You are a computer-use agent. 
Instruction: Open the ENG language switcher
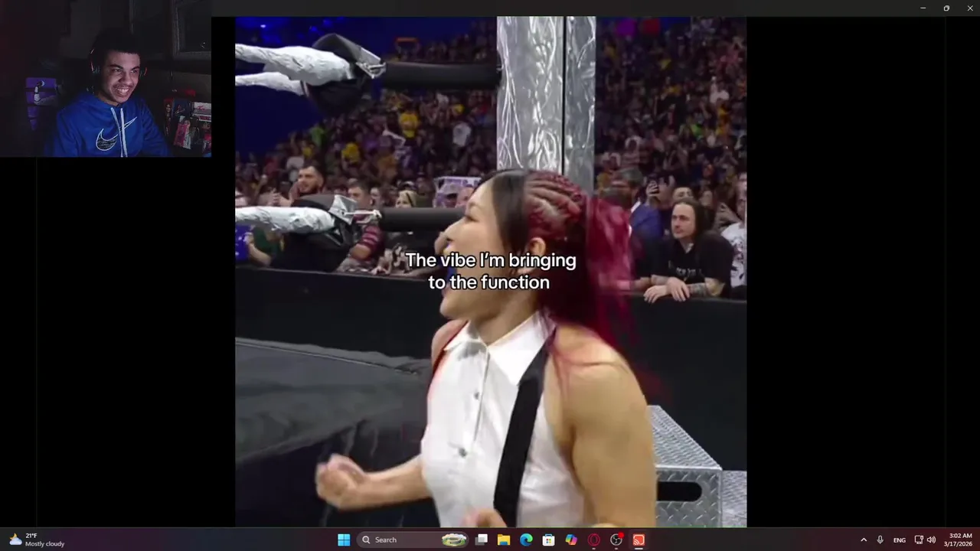[x=900, y=540]
